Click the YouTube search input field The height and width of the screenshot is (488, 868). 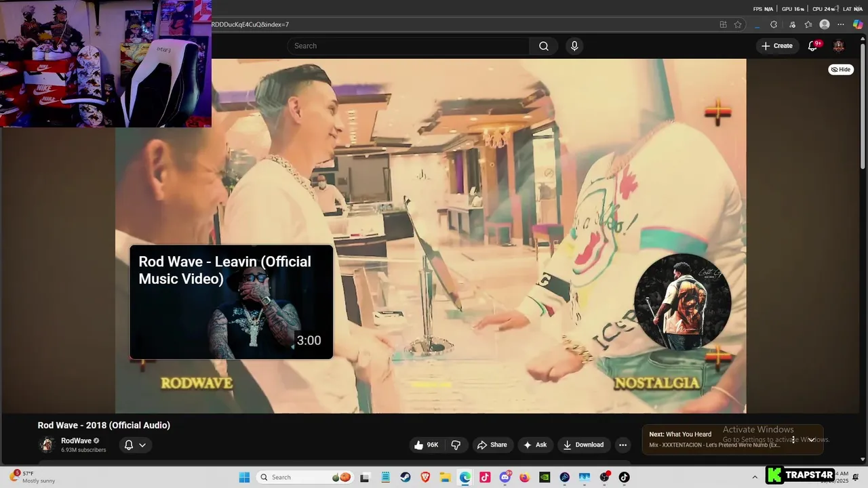coord(408,46)
